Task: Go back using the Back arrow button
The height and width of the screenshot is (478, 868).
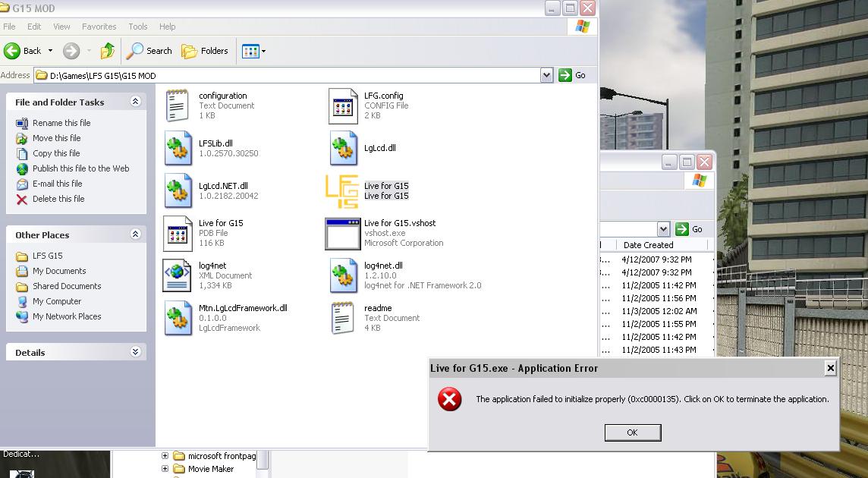Action: coord(22,51)
